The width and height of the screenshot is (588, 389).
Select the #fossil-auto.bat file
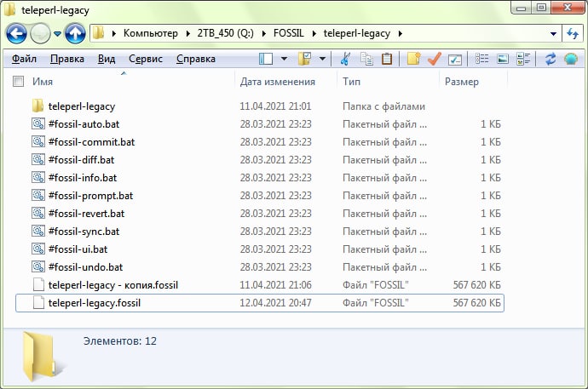(x=260, y=124)
